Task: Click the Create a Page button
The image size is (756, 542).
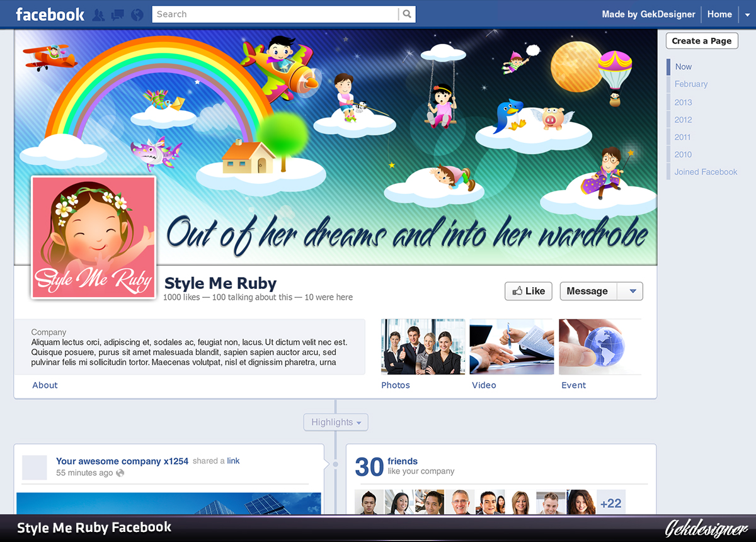Action: click(x=702, y=41)
